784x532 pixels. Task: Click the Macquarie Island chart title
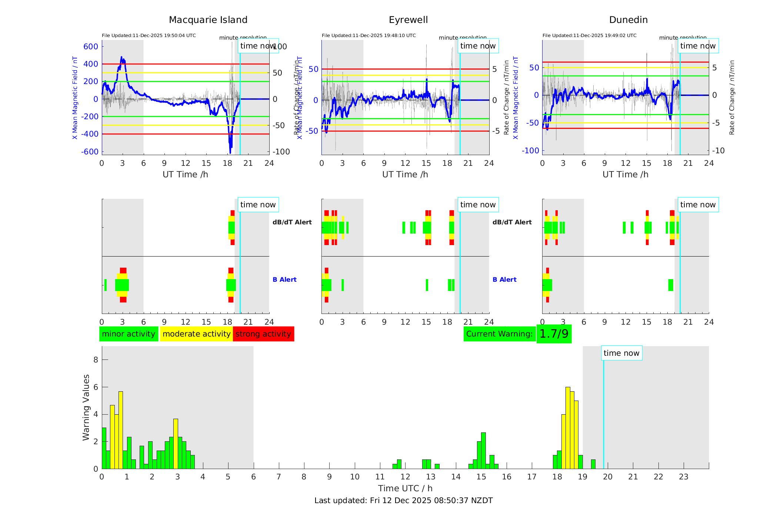click(208, 20)
